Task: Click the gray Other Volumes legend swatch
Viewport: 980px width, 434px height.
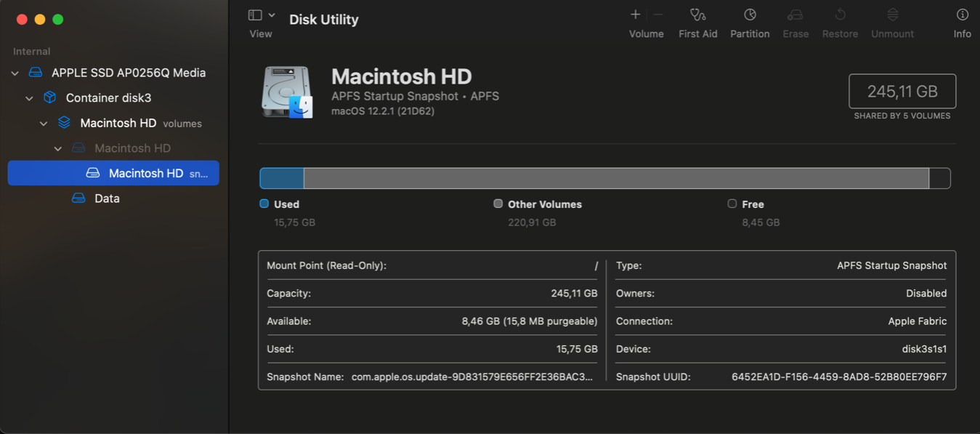Action: coord(498,204)
